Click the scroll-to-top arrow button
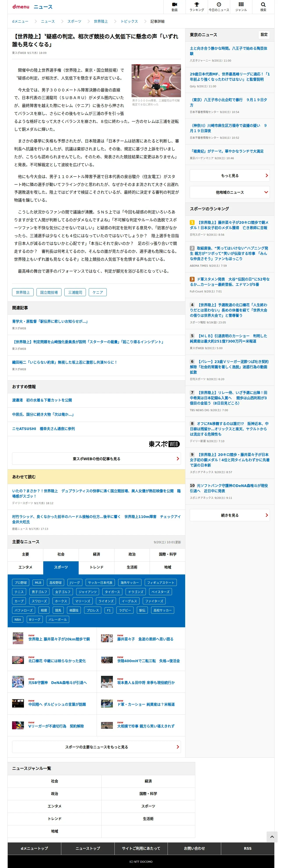 click(272, 837)
